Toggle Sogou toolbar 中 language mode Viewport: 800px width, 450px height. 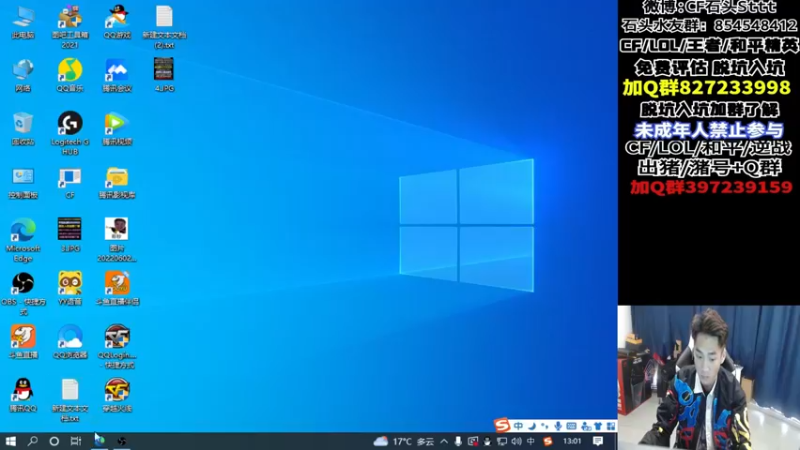pos(518,426)
